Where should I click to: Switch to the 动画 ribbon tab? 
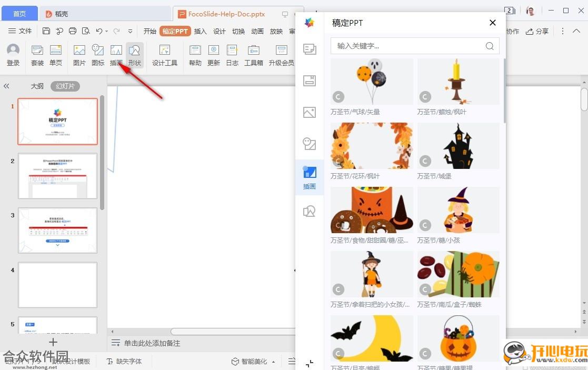(257, 31)
